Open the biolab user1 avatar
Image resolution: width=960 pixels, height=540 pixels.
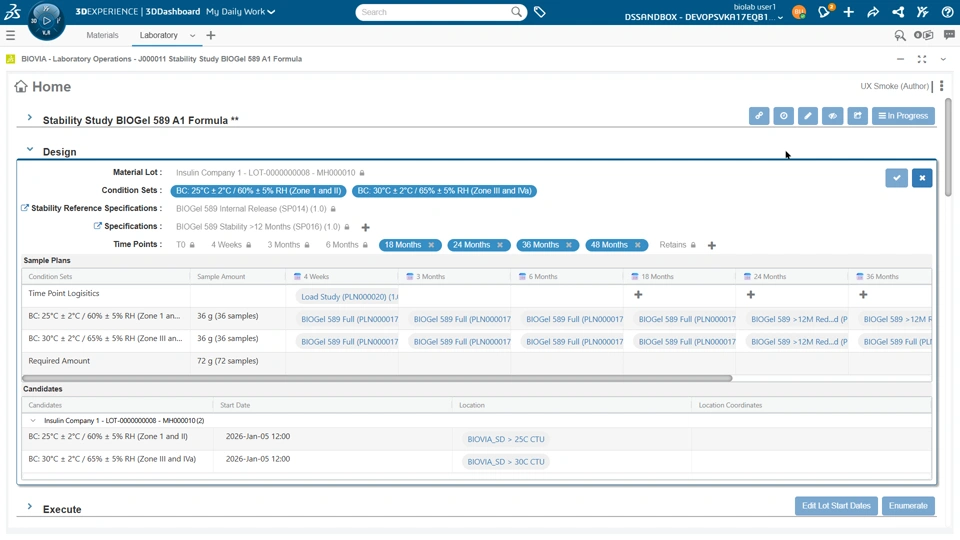coord(799,12)
